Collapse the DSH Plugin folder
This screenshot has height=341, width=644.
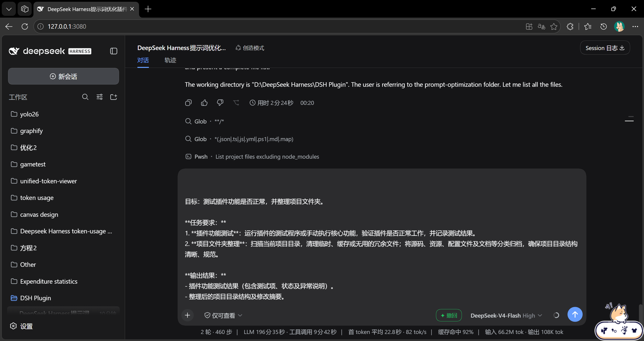pos(63,298)
